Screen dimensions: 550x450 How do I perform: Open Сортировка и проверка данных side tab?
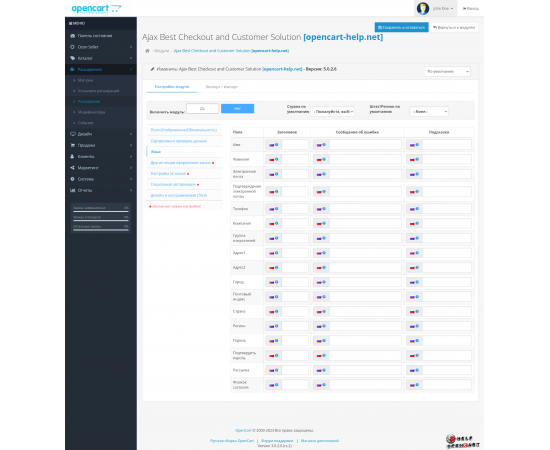tap(184, 141)
